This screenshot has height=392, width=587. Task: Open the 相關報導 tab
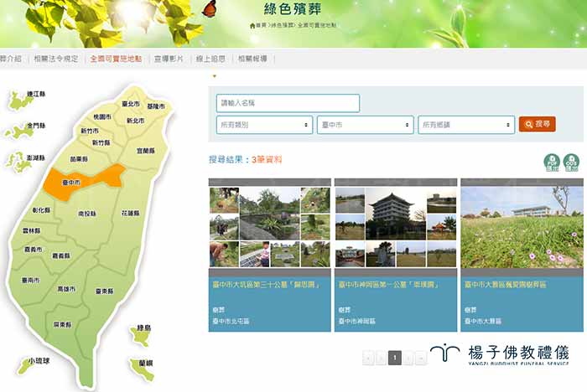[x=252, y=59]
